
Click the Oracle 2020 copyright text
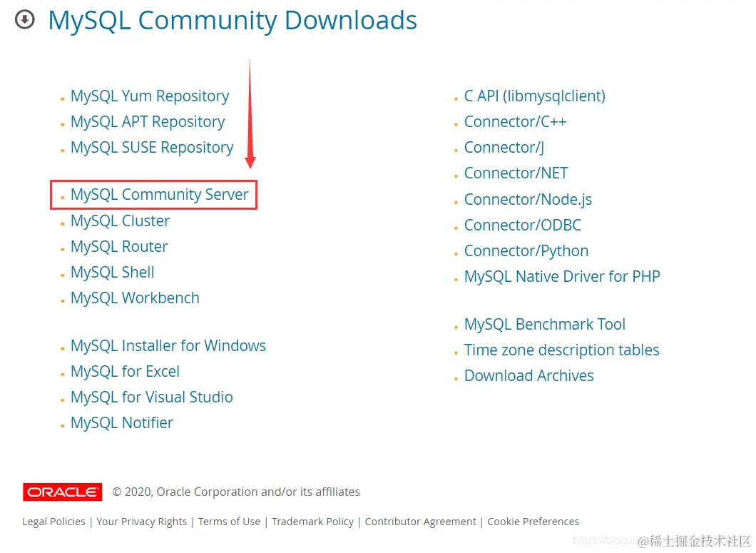point(236,492)
